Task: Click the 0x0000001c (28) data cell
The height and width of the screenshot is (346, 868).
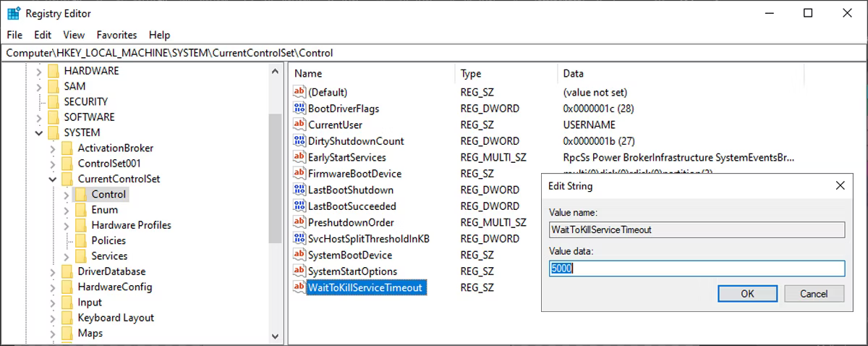Action: [x=599, y=109]
